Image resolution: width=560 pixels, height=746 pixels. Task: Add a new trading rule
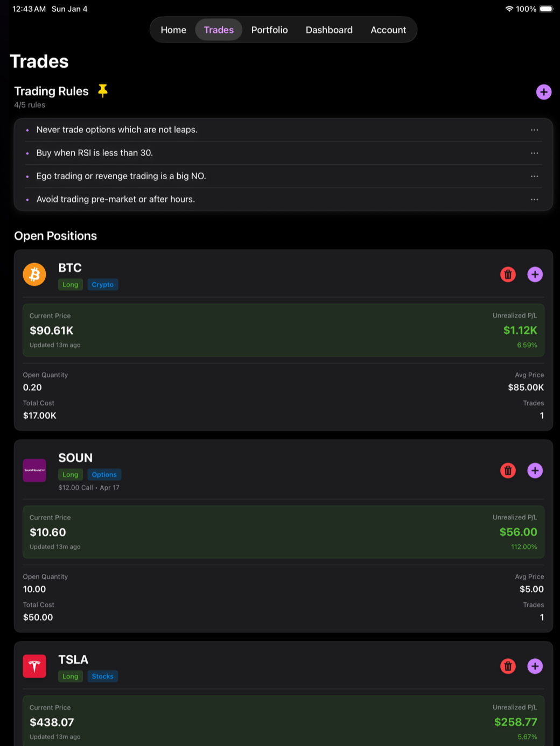(x=543, y=92)
